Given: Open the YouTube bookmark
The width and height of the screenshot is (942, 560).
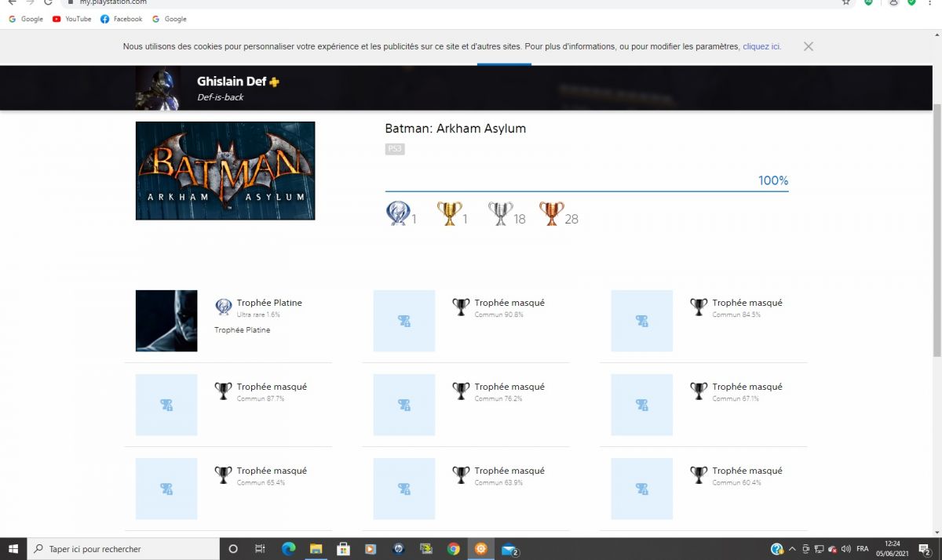Looking at the screenshot, I should (x=71, y=19).
